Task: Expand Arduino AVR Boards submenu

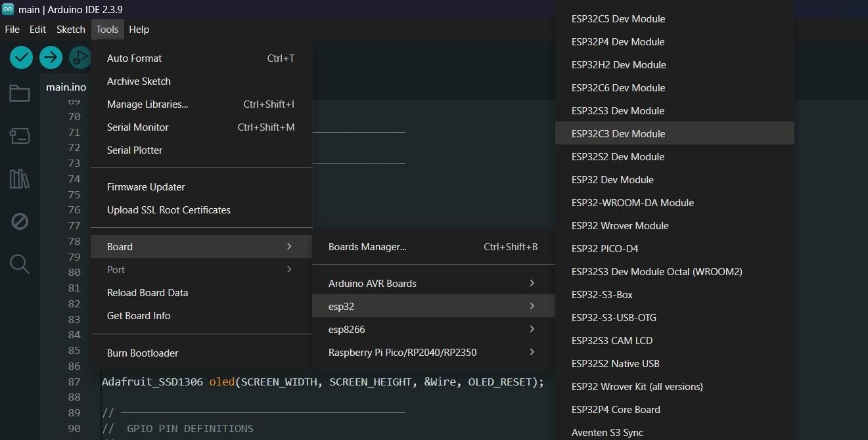Action: (x=434, y=284)
